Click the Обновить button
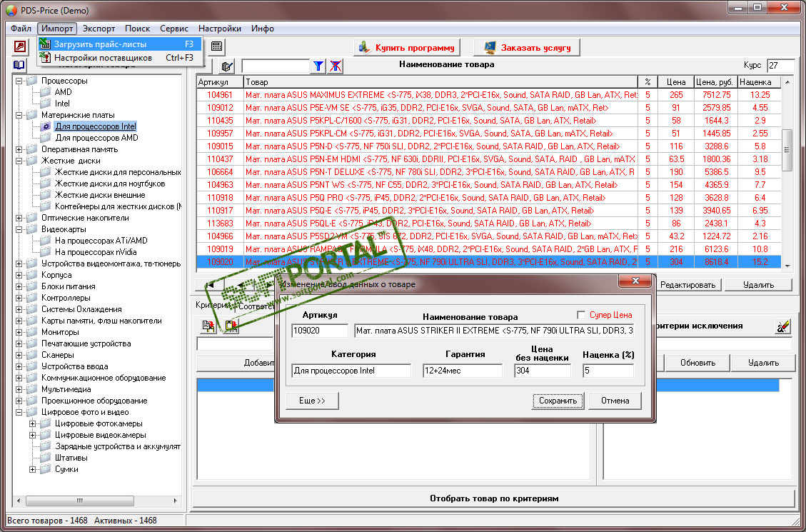 (x=697, y=363)
